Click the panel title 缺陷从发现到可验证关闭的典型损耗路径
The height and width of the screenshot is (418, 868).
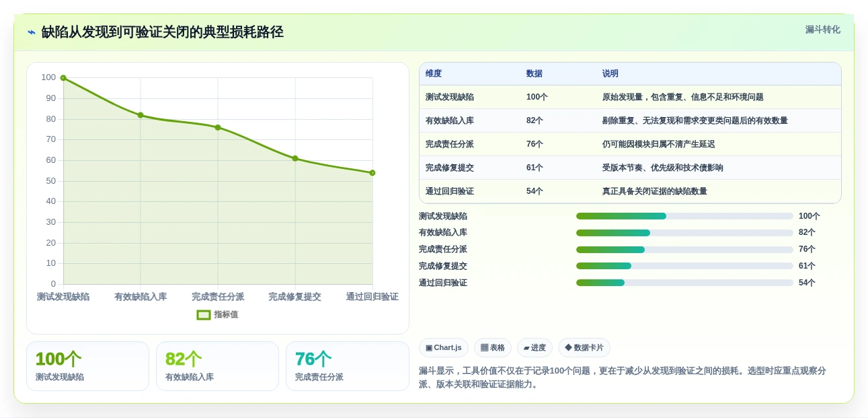162,32
